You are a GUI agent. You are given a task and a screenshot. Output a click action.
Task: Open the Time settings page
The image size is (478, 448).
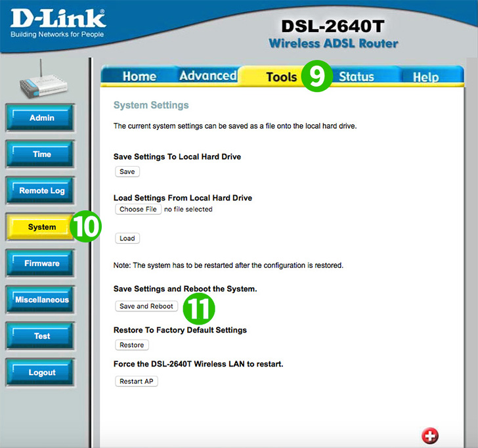pyautogui.click(x=40, y=154)
